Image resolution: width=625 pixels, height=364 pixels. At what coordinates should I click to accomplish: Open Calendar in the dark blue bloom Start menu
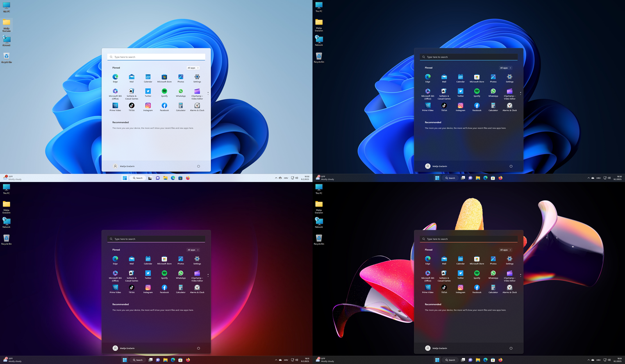point(461,78)
